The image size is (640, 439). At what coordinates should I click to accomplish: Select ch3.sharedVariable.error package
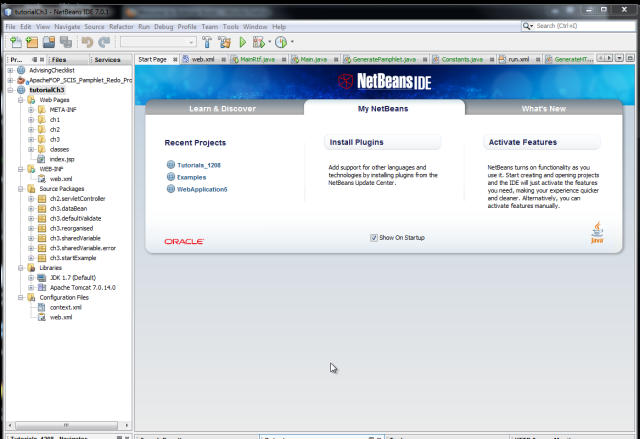click(82, 248)
